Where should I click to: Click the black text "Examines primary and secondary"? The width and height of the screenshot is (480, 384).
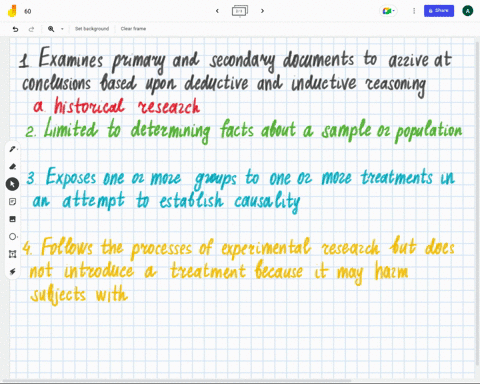pos(157,60)
